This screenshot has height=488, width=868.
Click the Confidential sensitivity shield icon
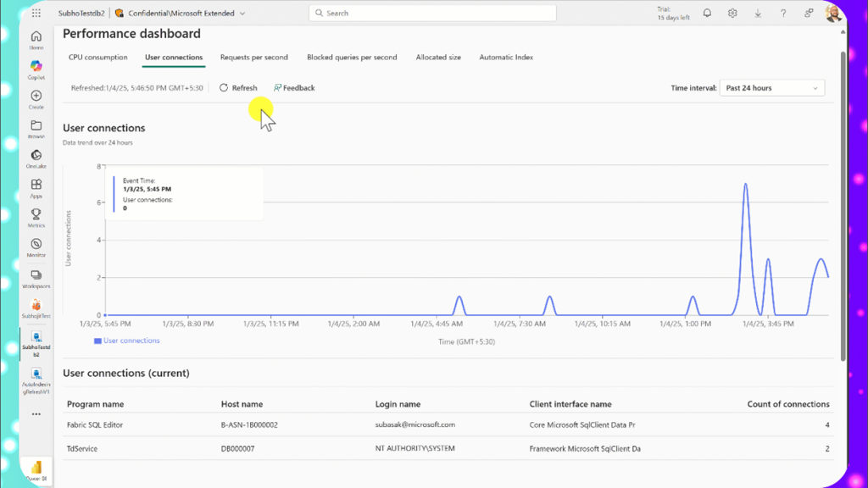coord(119,14)
